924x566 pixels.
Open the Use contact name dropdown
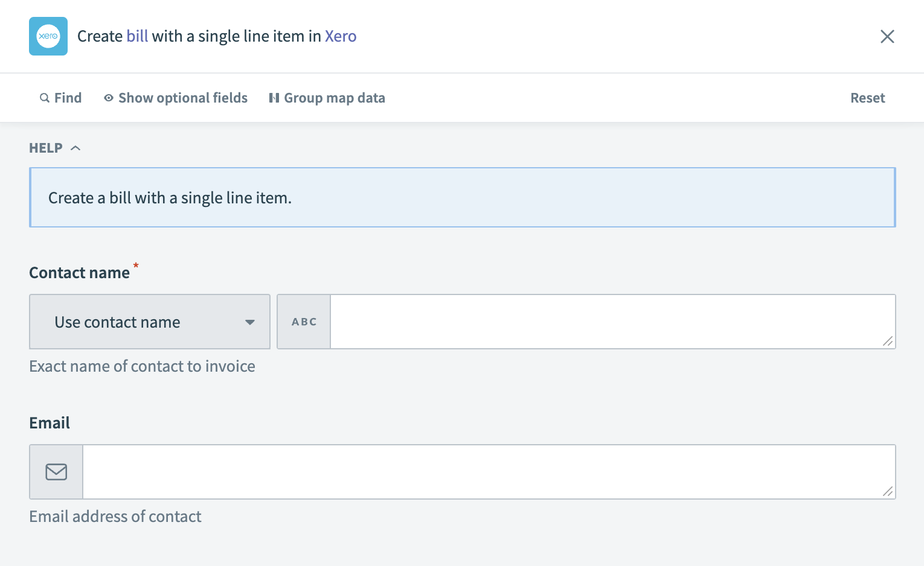coord(149,322)
